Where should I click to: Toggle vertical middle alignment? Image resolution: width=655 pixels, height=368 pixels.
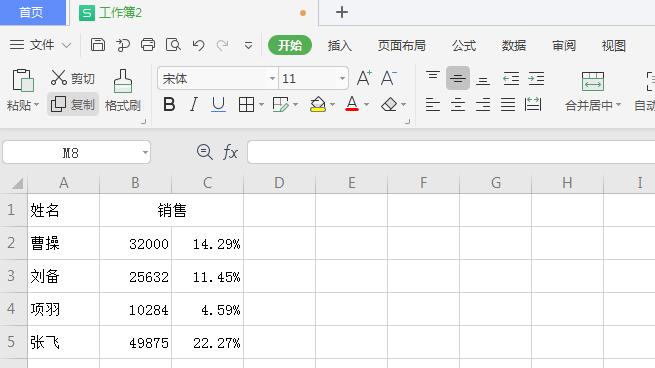457,78
